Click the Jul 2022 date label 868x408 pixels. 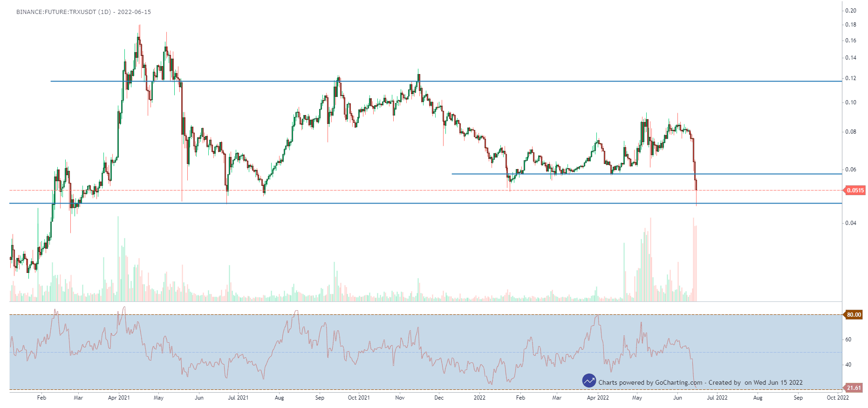tap(717, 398)
